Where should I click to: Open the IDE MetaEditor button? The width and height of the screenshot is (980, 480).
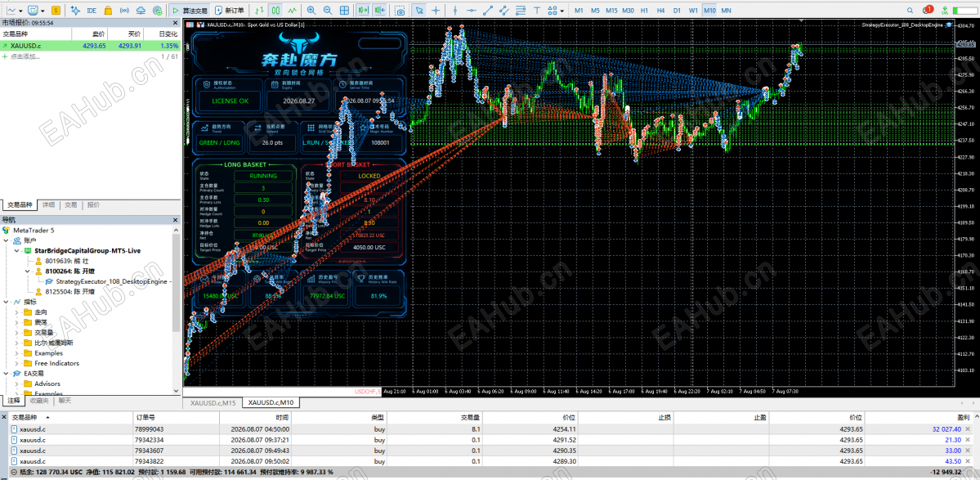tap(92, 11)
